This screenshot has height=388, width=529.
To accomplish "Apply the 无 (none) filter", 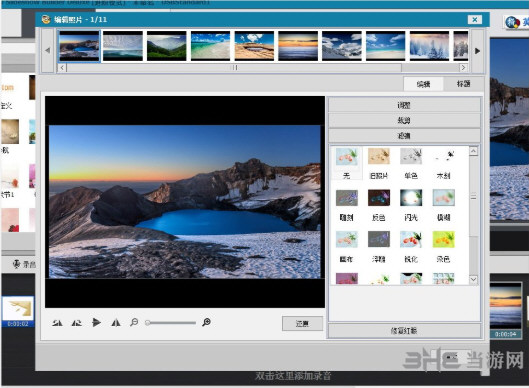I will [x=346, y=163].
